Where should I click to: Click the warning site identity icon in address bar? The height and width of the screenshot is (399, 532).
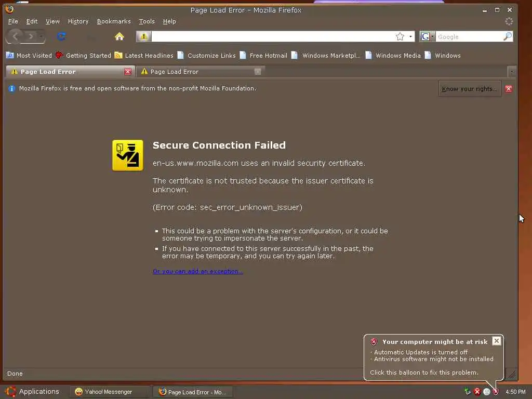point(144,36)
